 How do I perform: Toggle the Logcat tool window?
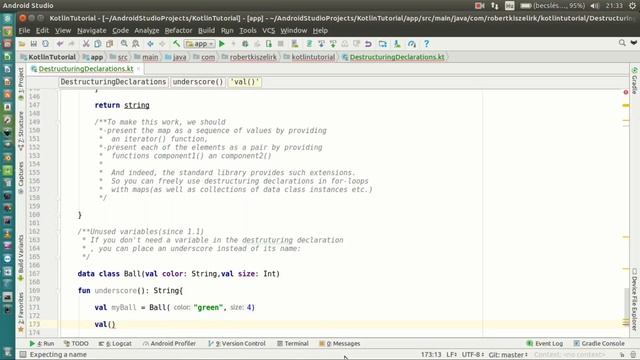click(x=115, y=344)
